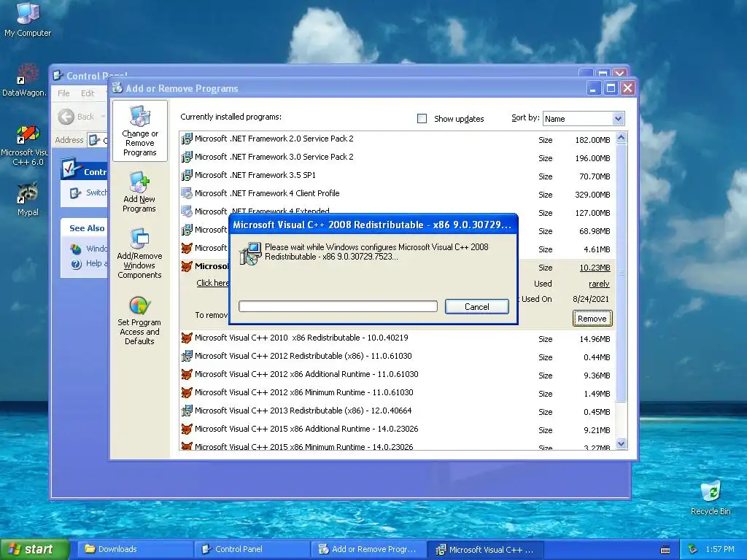The image size is (747, 560).
Task: Click the .NET Framework 4 Client Profile icon
Action: [x=187, y=193]
